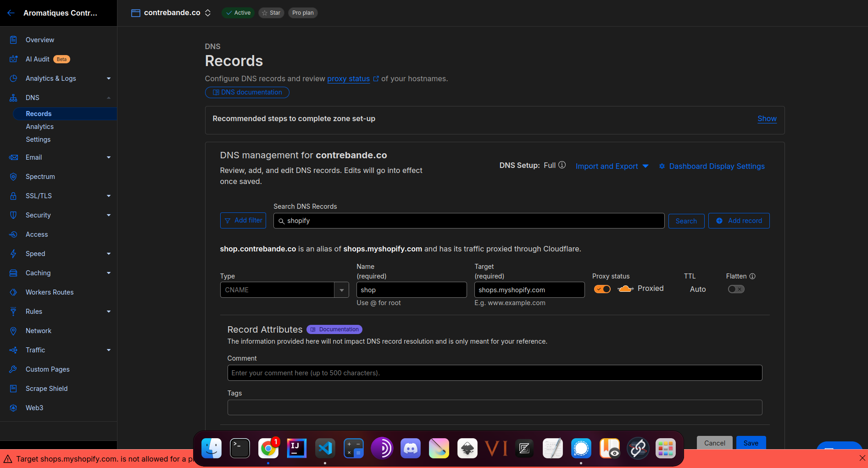Open TextEdit from the dock

pyautogui.click(x=553, y=448)
